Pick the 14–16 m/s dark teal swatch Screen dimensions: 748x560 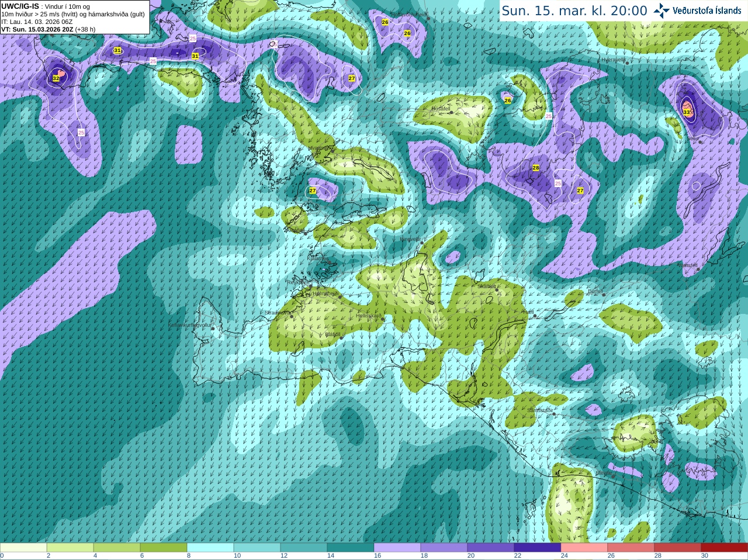351,548
